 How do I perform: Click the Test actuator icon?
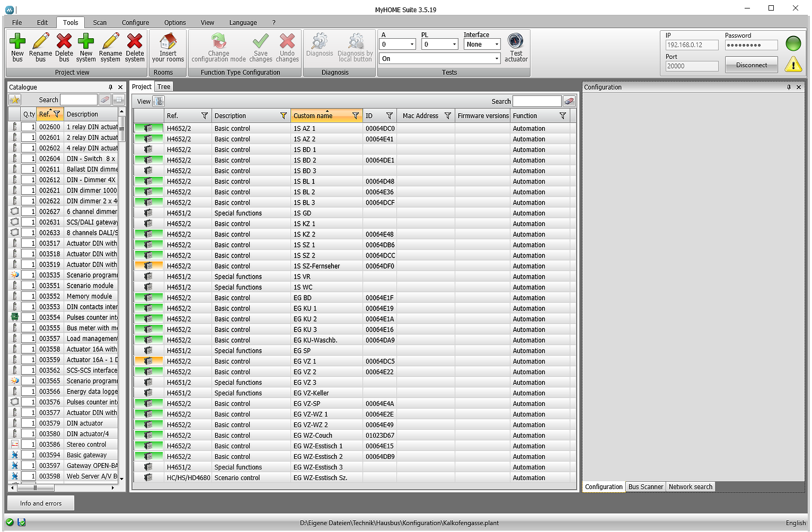tap(516, 41)
